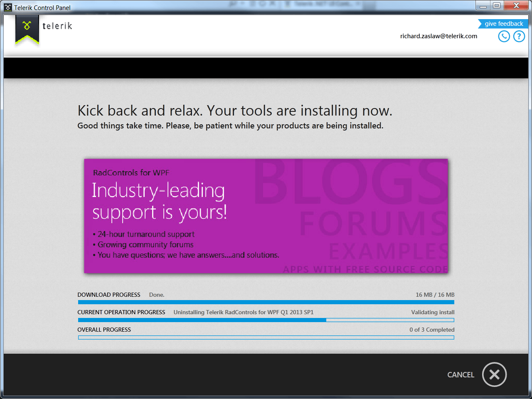
Task: Click the RadControls for WPF promo banner
Action: point(266,216)
